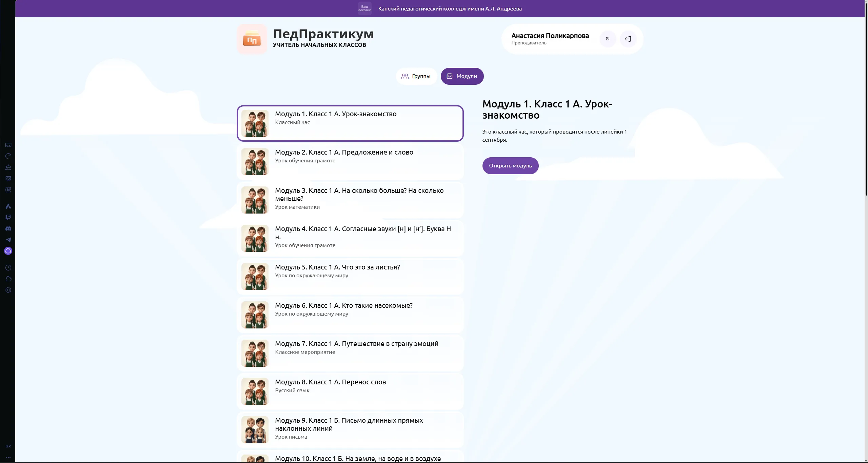
Task: Open the three-dots sidebar setup menu
Action: pos(8,457)
